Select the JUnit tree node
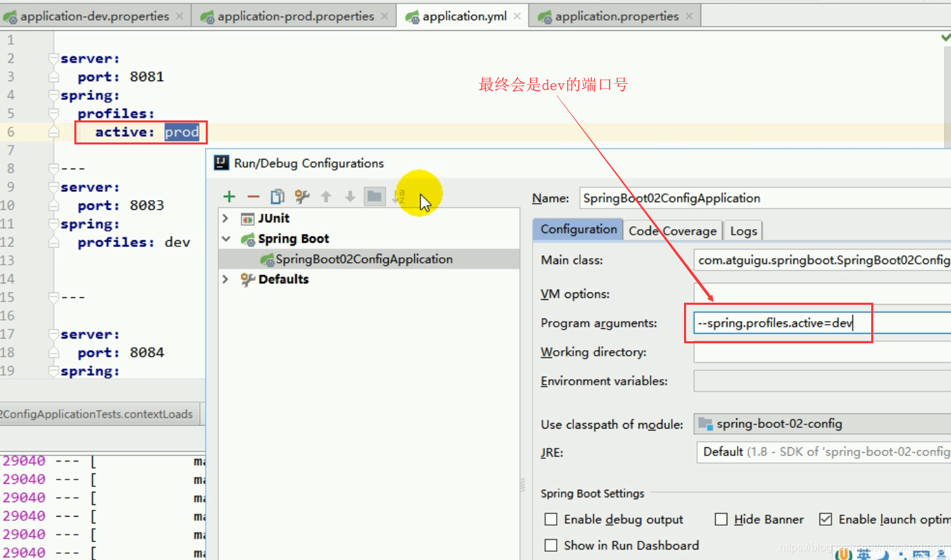Screen dimensions: 951x560 coord(273,219)
